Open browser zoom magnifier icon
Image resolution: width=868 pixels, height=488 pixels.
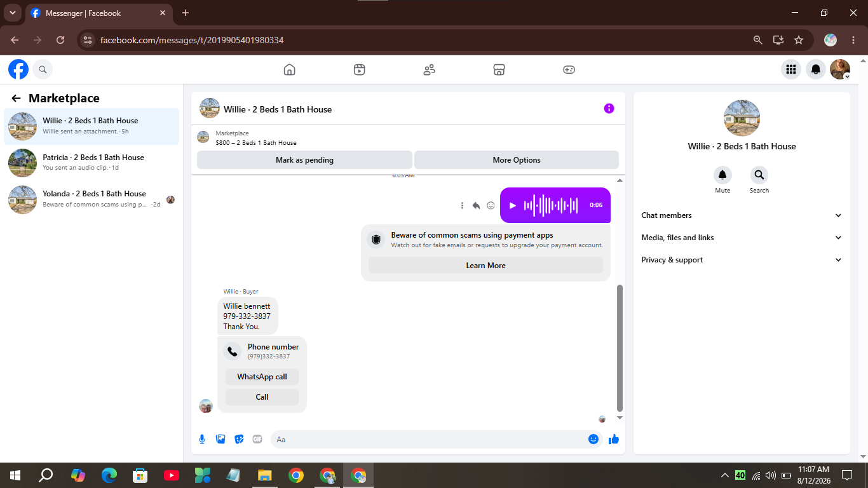click(x=757, y=40)
